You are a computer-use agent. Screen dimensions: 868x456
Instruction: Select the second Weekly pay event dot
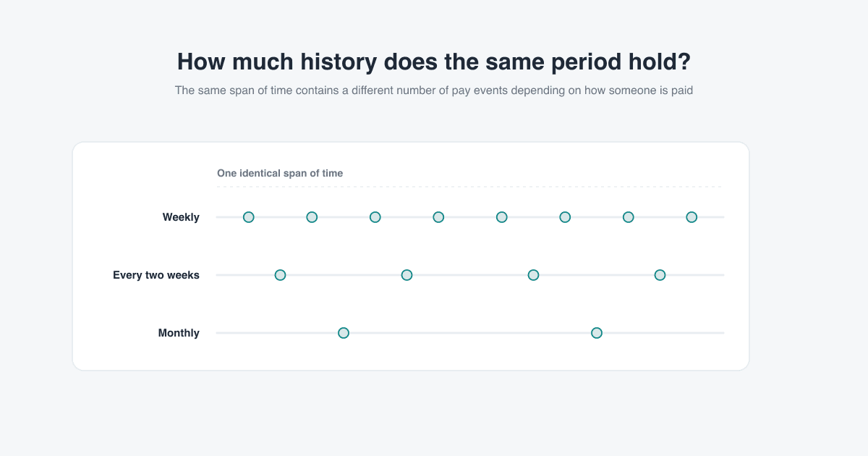(312, 217)
